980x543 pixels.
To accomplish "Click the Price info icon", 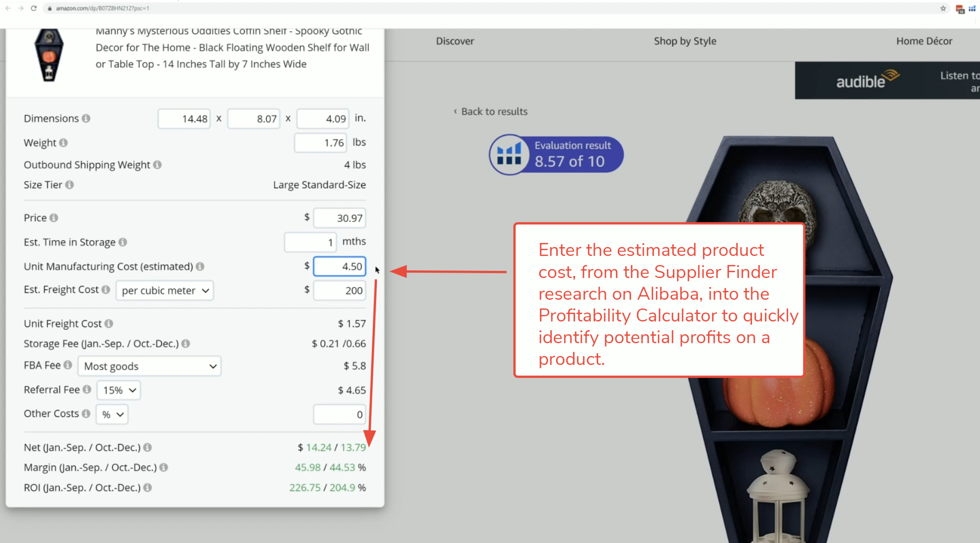I will pyautogui.click(x=54, y=218).
